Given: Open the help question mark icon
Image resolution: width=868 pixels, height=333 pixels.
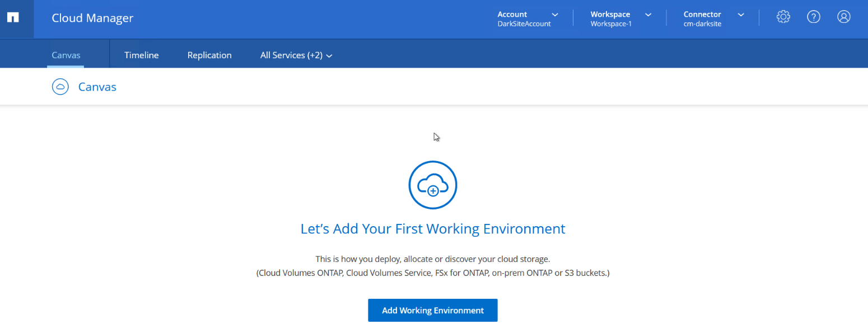Looking at the screenshot, I should pos(813,17).
